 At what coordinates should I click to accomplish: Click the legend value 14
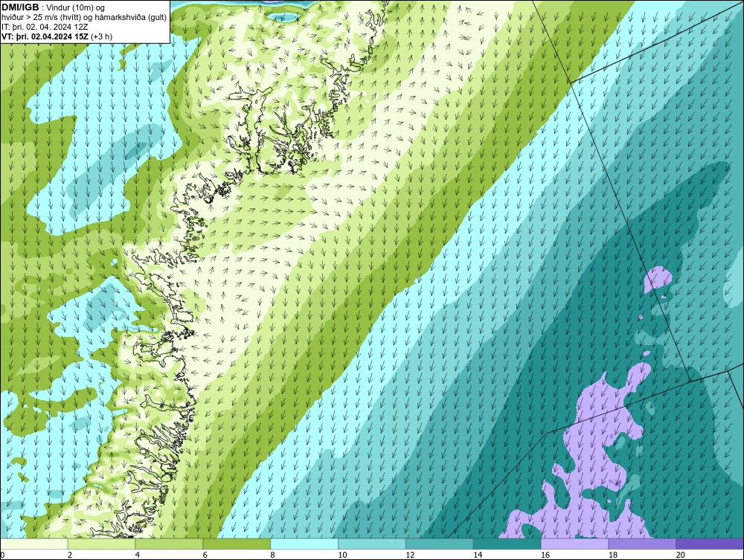coord(478,555)
